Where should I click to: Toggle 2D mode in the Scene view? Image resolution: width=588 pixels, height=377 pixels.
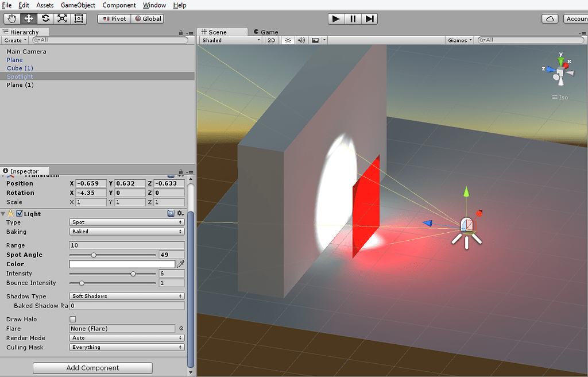(271, 40)
